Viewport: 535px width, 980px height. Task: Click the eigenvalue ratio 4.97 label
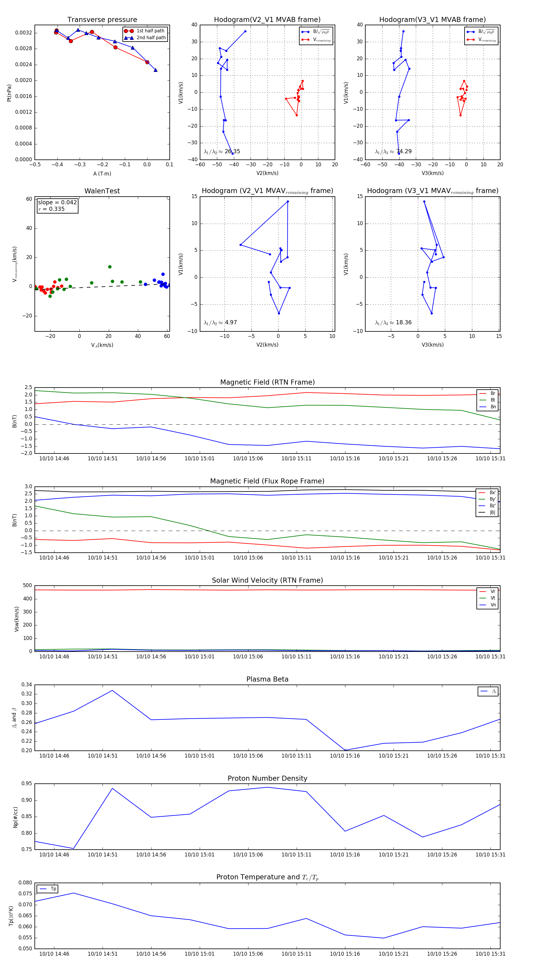coord(221,323)
